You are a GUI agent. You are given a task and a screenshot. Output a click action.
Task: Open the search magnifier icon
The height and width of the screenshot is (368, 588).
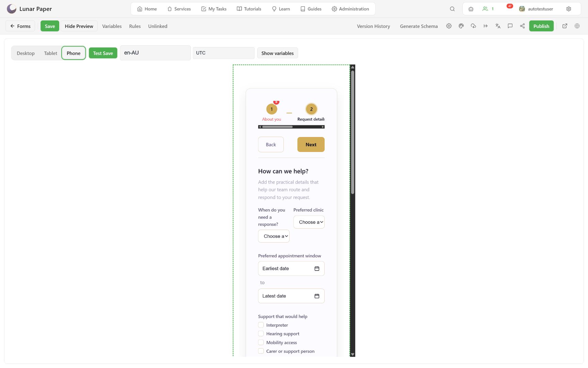452,9
